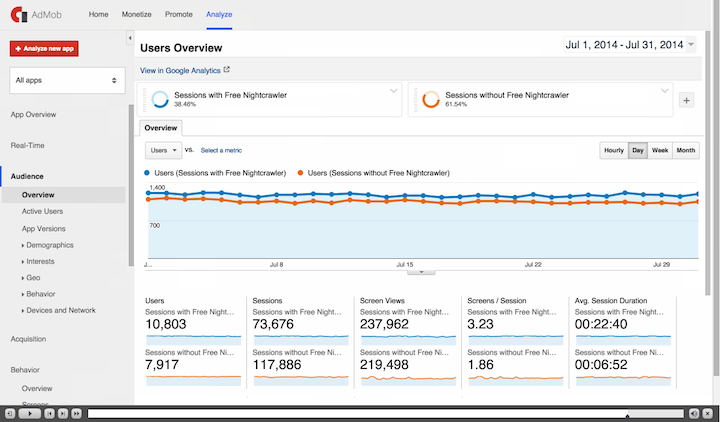Image resolution: width=720 pixels, height=422 pixels.
Task: Click the Users value 10,803
Action: click(x=166, y=324)
